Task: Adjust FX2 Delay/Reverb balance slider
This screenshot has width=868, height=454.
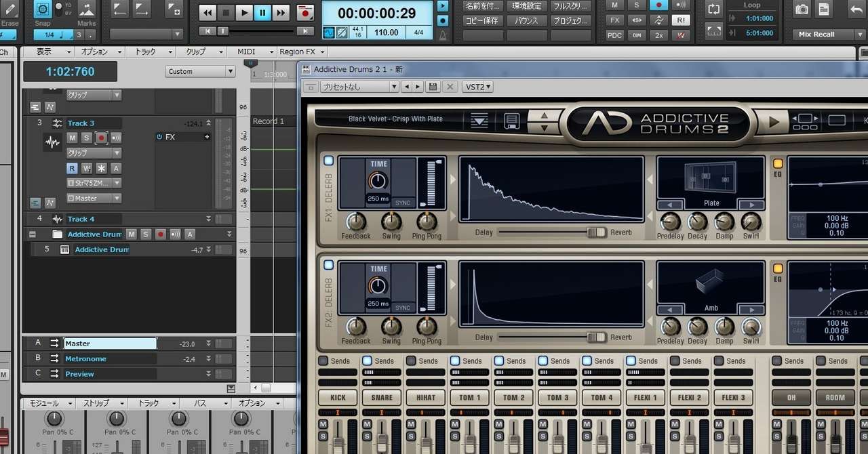Action: pyautogui.click(x=597, y=337)
